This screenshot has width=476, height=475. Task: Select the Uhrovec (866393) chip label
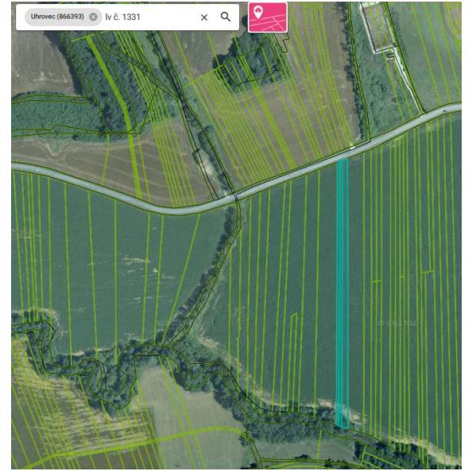point(57,17)
